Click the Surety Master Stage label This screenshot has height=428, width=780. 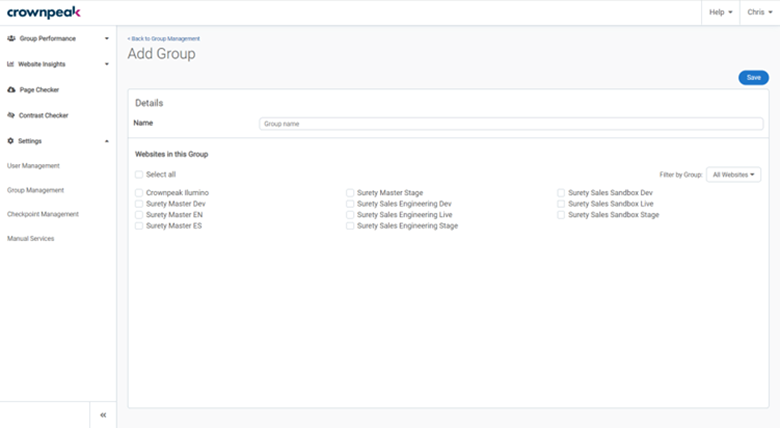pyautogui.click(x=390, y=193)
